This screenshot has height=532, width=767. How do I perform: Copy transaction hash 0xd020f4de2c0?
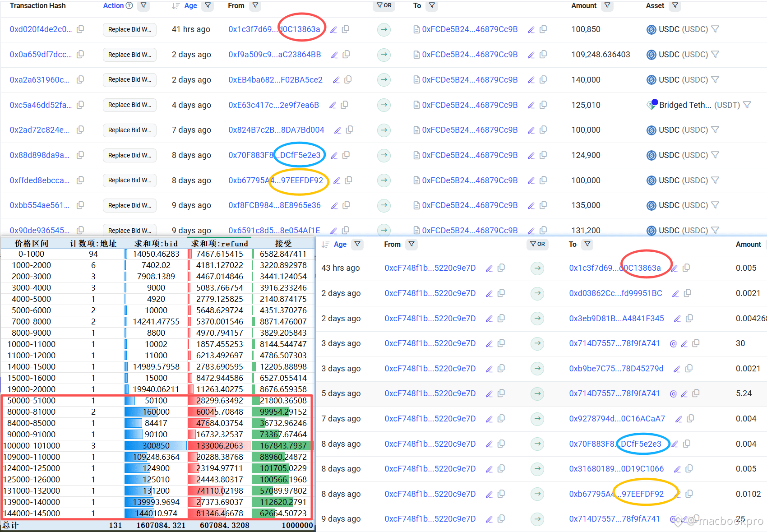[x=80, y=29]
